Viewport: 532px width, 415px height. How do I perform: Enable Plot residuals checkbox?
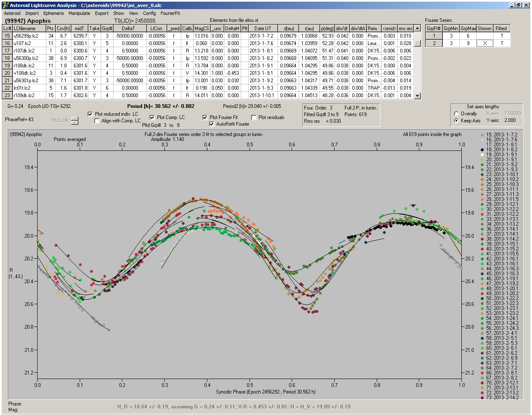click(x=254, y=117)
